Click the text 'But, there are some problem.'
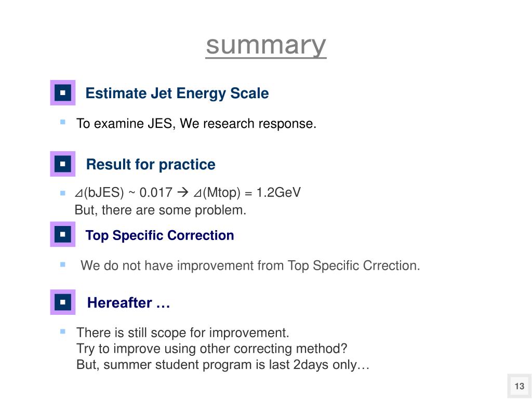 click(160, 210)
